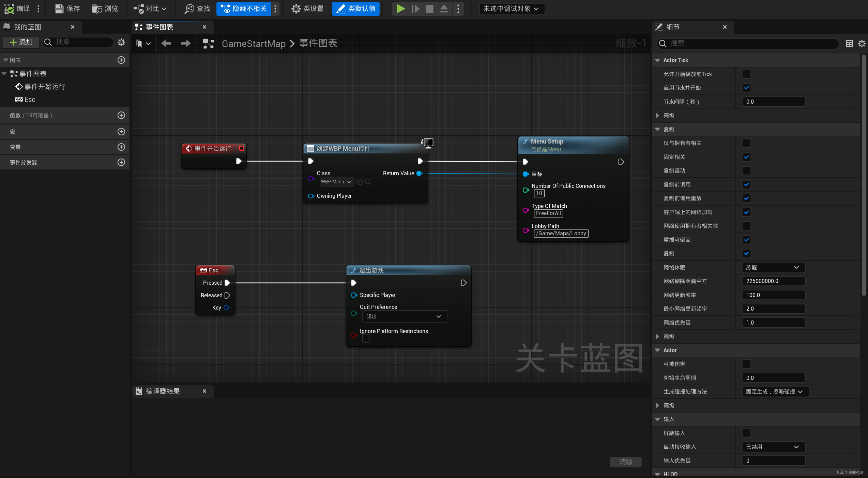Toggle 仅与拥有者相关 checkbox
The height and width of the screenshot is (478, 868).
pyautogui.click(x=746, y=143)
